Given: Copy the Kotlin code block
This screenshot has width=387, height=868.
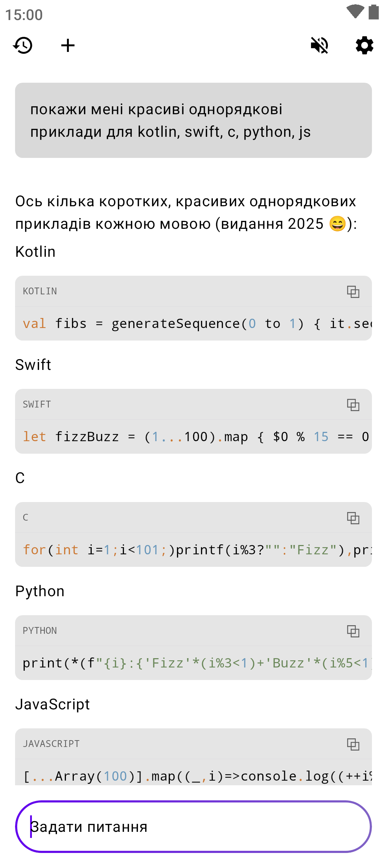Looking at the screenshot, I should click(353, 291).
